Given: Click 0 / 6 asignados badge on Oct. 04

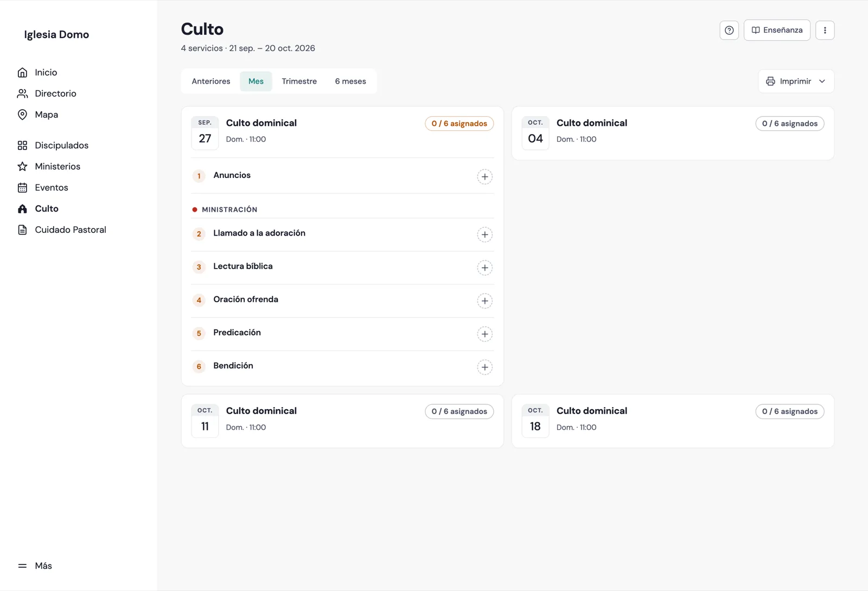Looking at the screenshot, I should pos(790,124).
